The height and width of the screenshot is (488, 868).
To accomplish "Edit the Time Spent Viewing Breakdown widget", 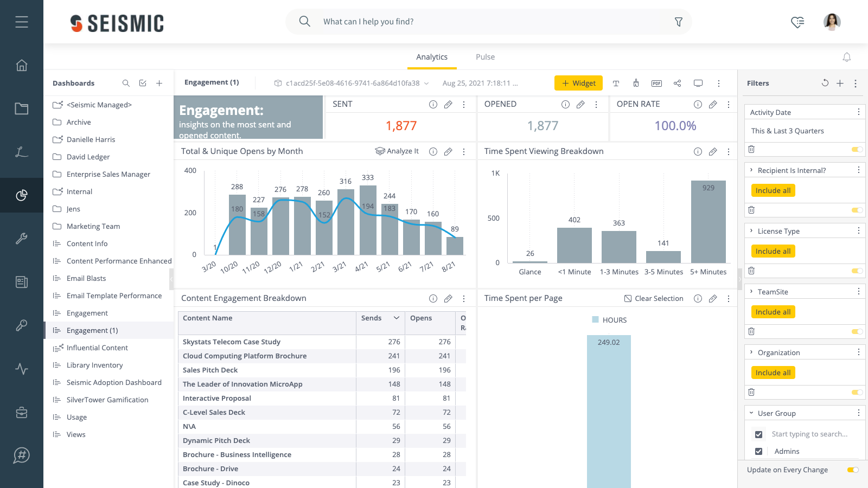I will 713,151.
